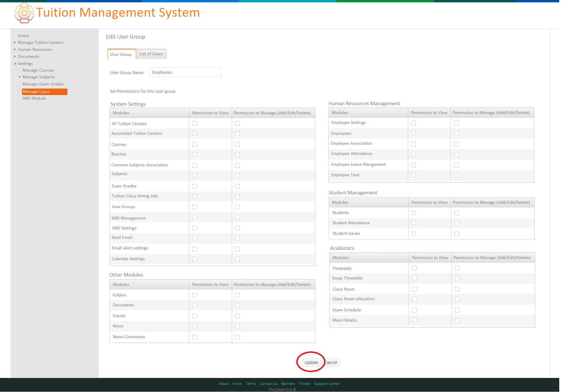Check view permission for Class Room
This screenshot has width=561, height=392.
pos(414,289)
